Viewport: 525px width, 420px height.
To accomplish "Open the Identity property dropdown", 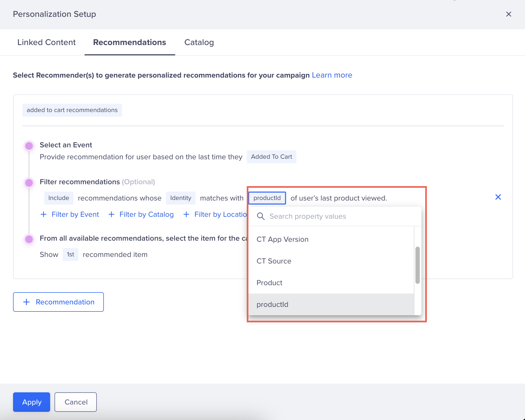I will 181,198.
